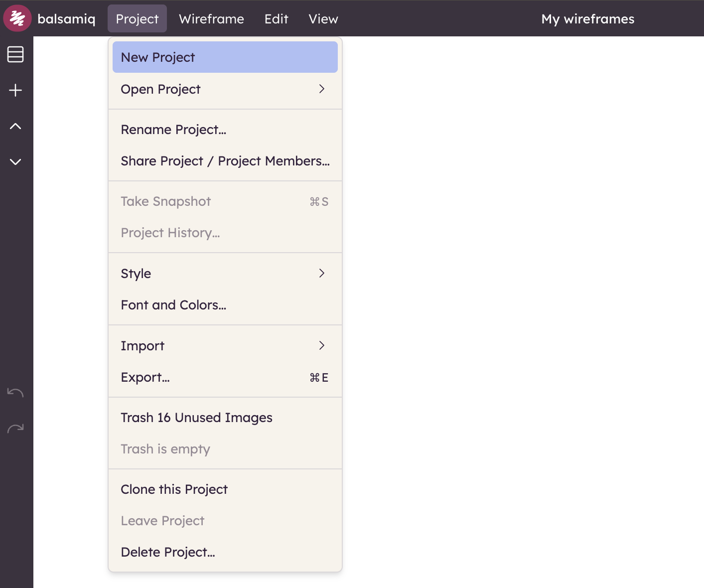Choose Trash 16 Unused Images
This screenshot has width=704, height=588.
click(196, 418)
